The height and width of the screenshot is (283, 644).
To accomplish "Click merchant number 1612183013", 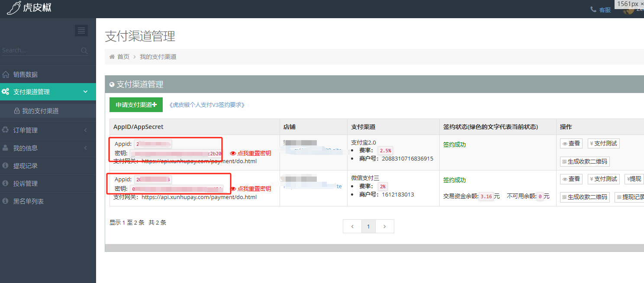I will 398,195.
